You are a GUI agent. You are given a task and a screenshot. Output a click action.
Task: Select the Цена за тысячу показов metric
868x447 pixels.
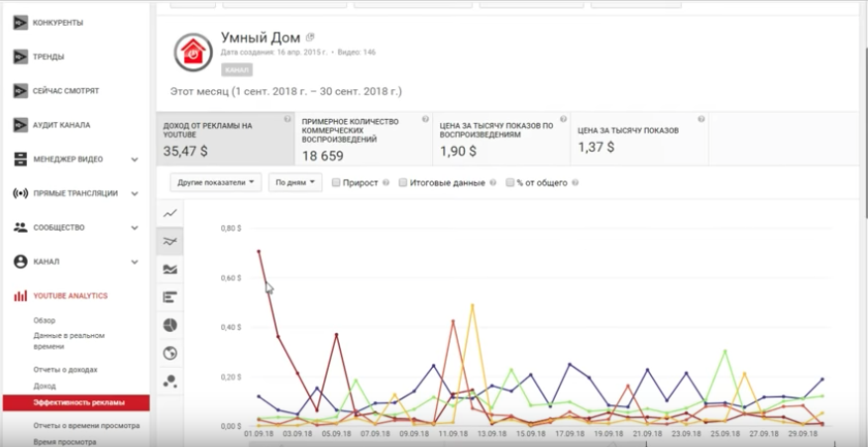pos(639,139)
